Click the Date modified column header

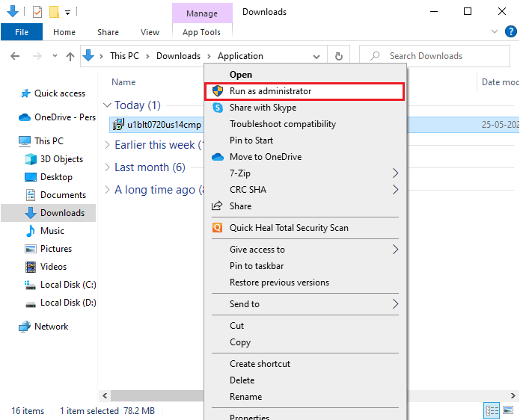500,82
